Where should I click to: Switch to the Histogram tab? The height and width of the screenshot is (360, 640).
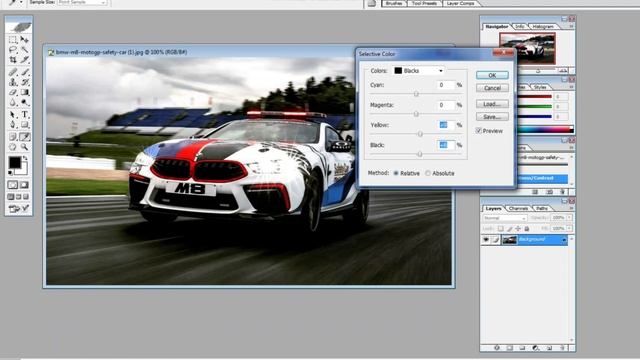[543, 27]
